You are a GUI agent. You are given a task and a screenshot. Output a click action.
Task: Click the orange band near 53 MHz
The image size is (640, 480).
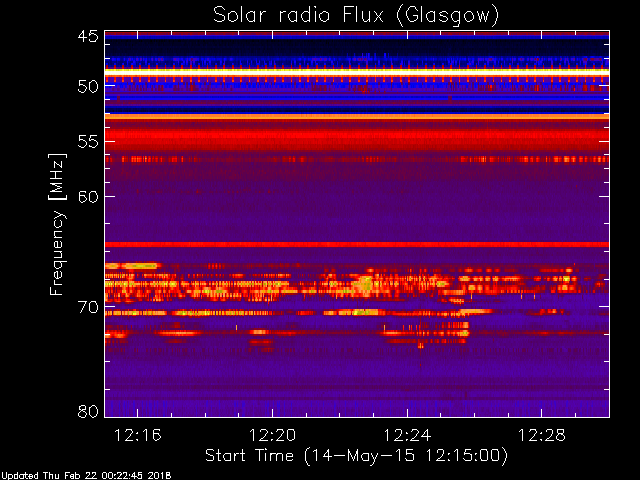pos(357,117)
